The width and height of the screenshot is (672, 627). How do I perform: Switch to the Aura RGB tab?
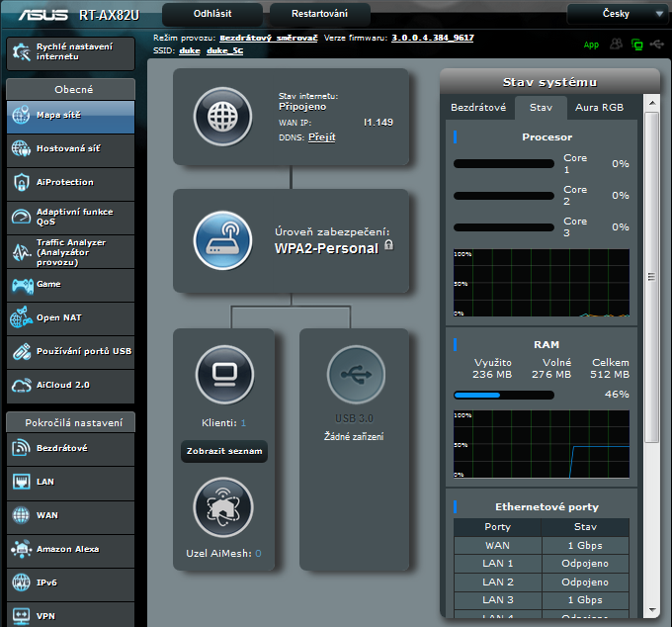tap(599, 107)
